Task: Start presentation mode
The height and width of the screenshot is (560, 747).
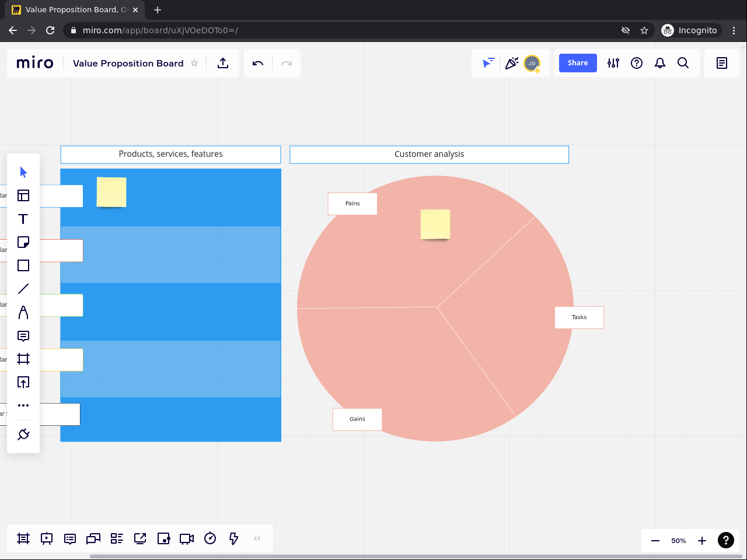Action: pyautogui.click(x=47, y=538)
